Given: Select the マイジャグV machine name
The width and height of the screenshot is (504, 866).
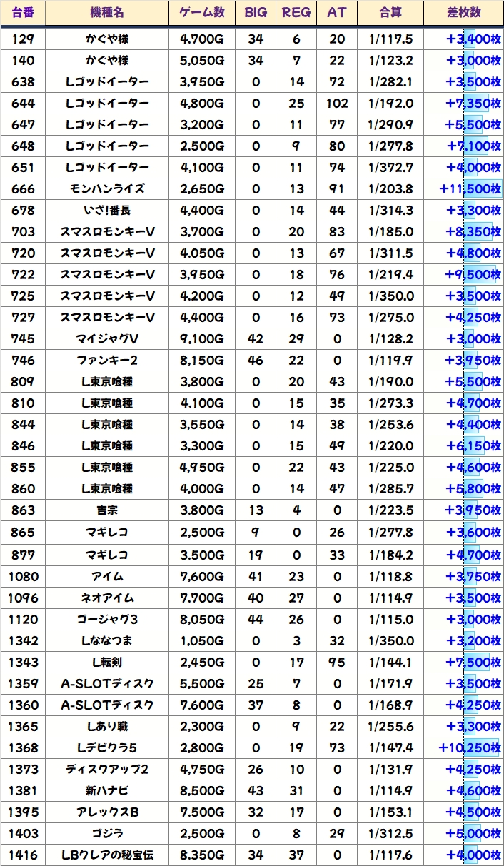Looking at the screenshot, I should (x=107, y=339).
